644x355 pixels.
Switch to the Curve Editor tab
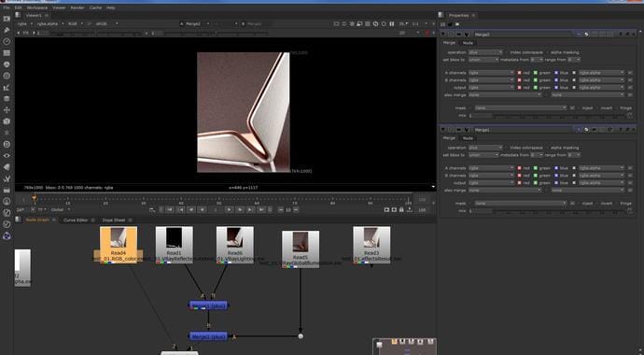[76, 220]
